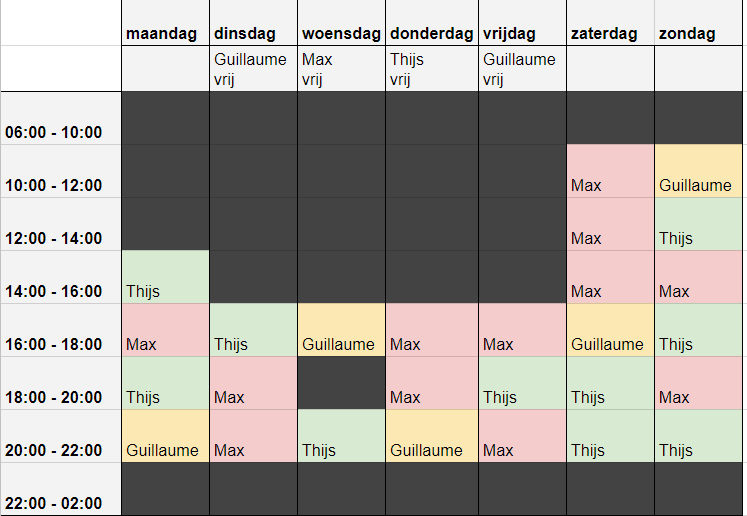Click Max's dinsdag 18:00 - 20:00 cell
747x516 pixels.
coord(253,384)
